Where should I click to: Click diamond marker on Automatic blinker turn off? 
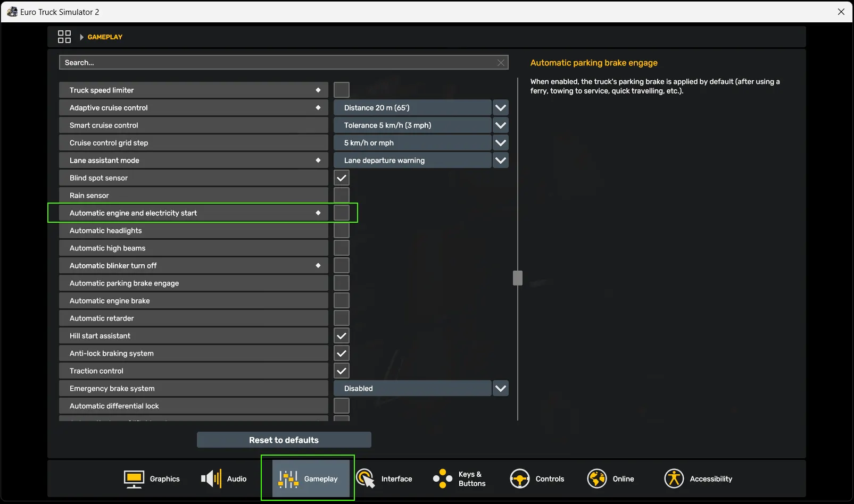pos(318,265)
